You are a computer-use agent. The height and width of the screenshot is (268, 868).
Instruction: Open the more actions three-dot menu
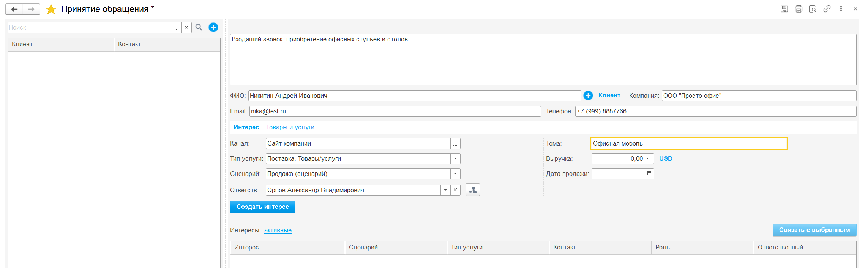841,9
